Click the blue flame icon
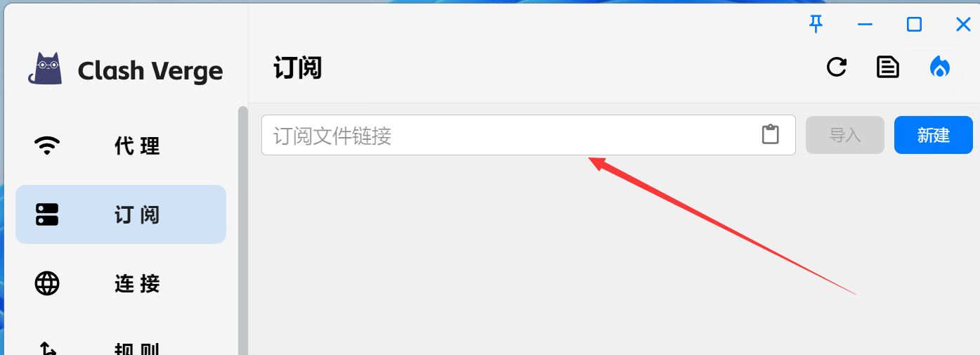 [940, 67]
